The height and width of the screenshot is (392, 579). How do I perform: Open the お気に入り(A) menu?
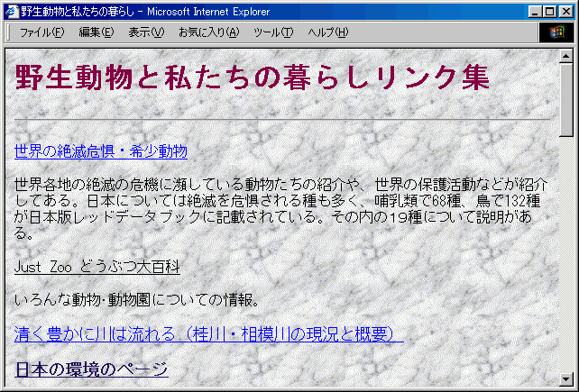click(209, 32)
